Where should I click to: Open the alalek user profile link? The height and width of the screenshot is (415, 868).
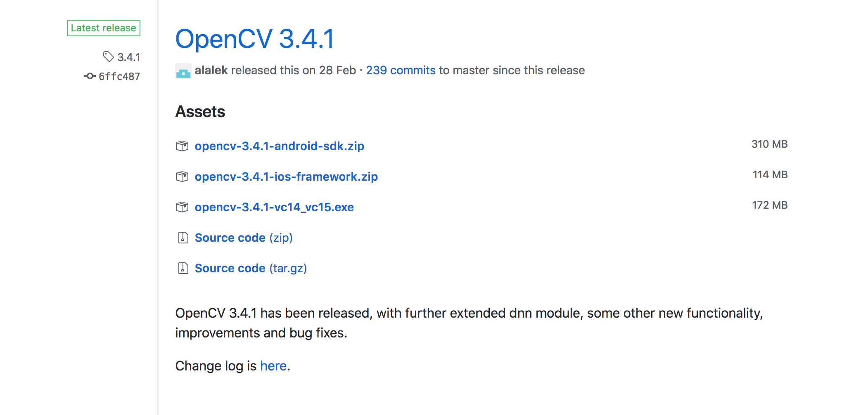pyautogui.click(x=211, y=70)
